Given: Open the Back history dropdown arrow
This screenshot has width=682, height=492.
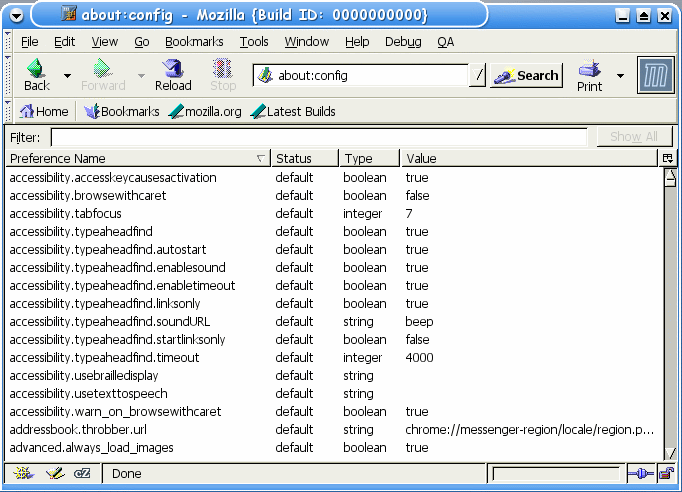Looking at the screenshot, I should click(67, 76).
